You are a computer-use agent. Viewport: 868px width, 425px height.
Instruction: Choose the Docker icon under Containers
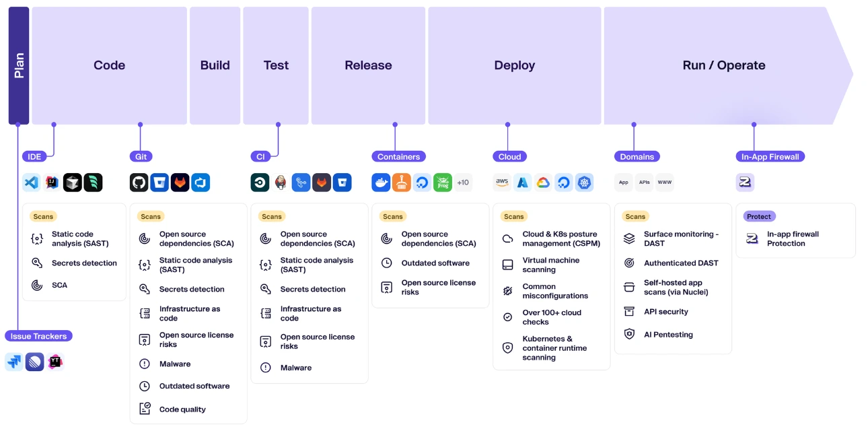coord(382,183)
